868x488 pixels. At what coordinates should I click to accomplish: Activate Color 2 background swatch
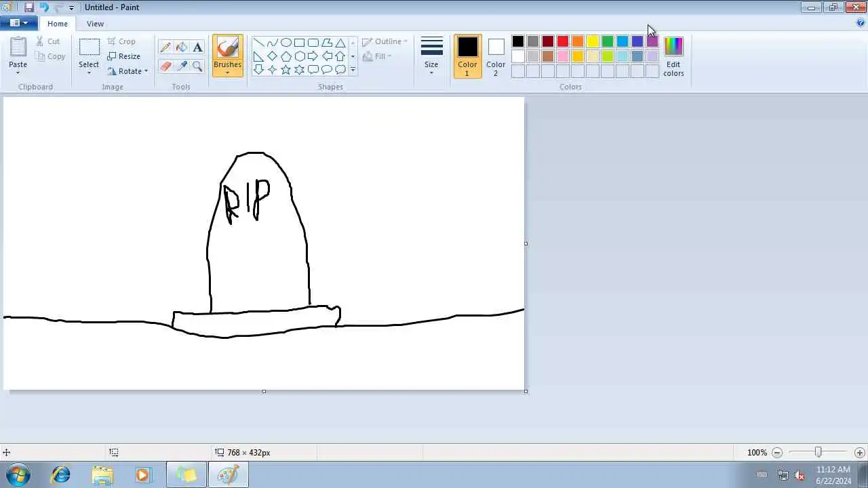click(496, 56)
